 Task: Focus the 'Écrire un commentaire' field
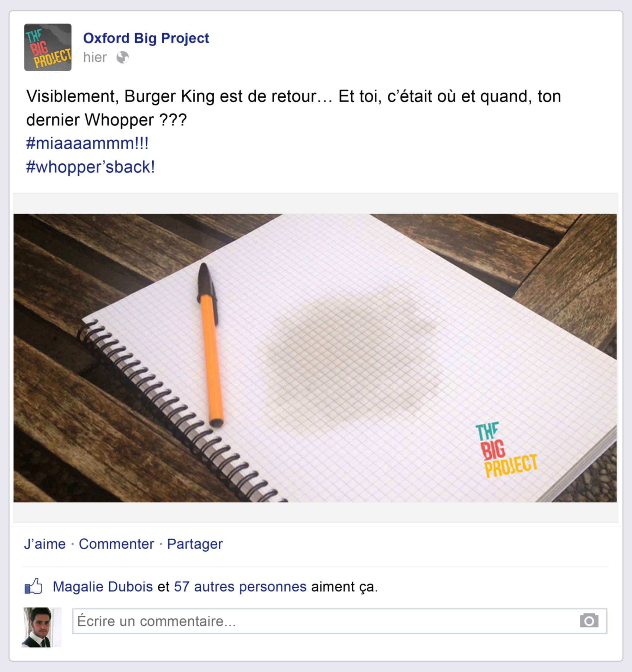point(340,621)
